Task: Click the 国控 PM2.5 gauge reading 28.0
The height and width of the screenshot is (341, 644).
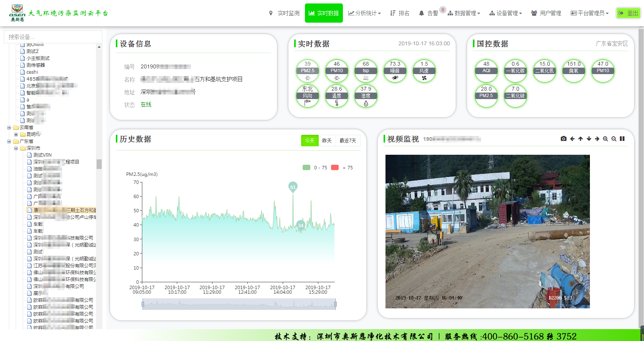Action: tap(486, 96)
